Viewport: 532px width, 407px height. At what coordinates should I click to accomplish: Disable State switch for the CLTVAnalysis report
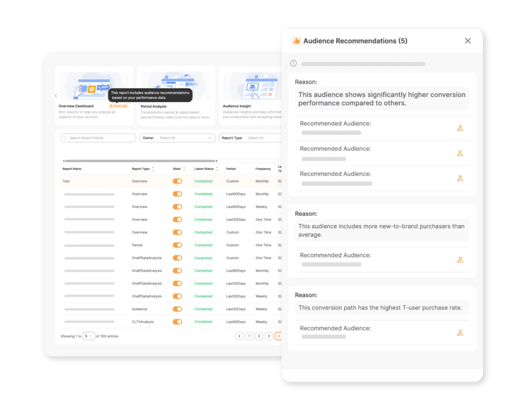click(x=177, y=322)
